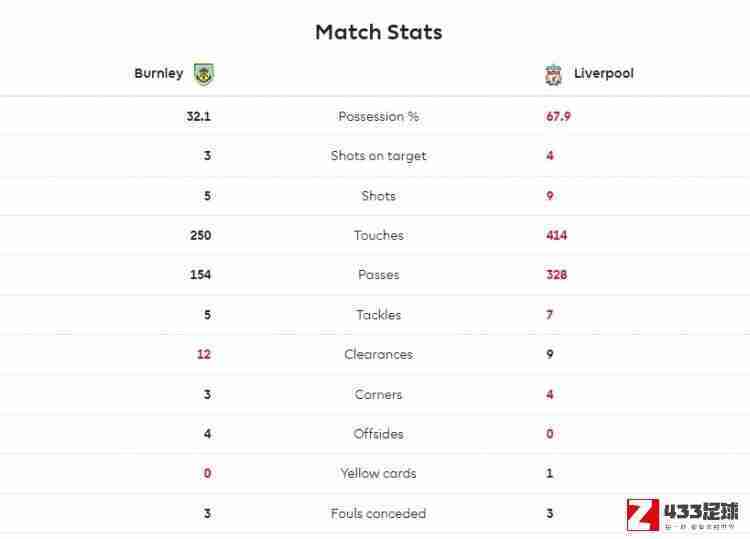The image size is (750, 539).
Task: Click the Burnley club crest icon
Action: [x=204, y=74]
